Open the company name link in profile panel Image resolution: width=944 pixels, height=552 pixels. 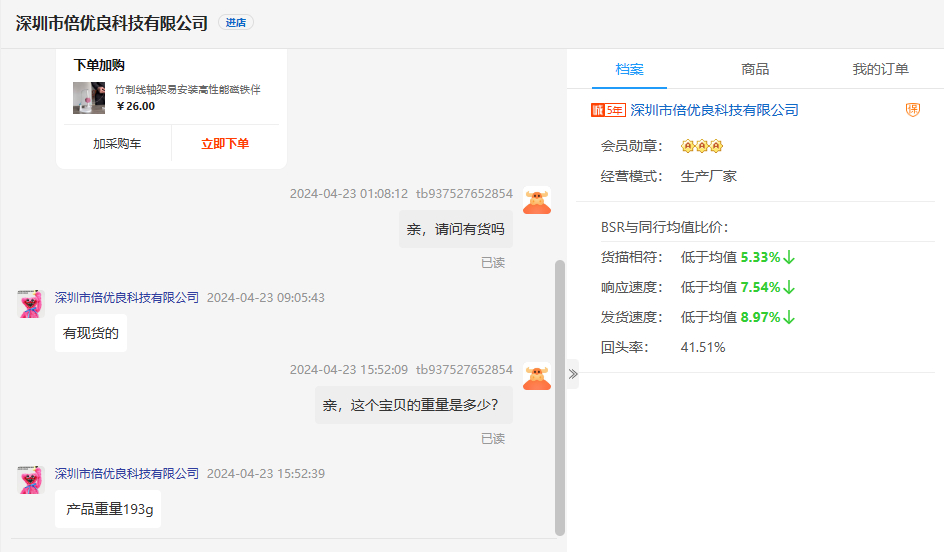tap(714, 110)
